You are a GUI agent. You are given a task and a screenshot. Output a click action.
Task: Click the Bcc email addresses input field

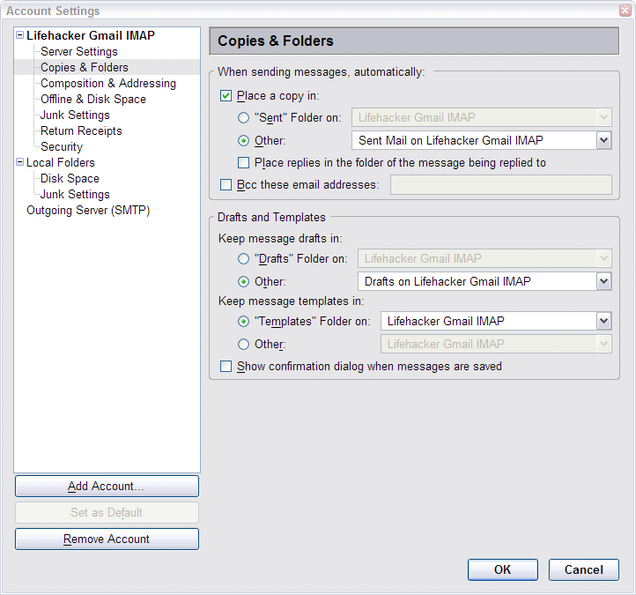pyautogui.click(x=501, y=185)
